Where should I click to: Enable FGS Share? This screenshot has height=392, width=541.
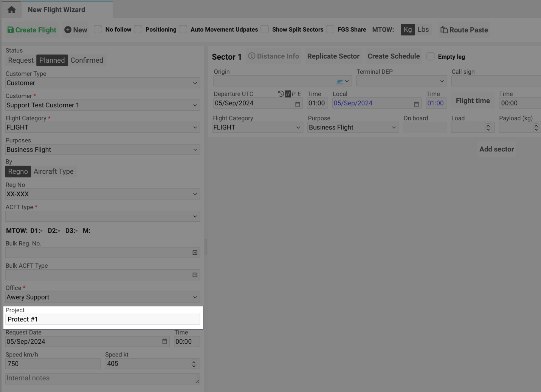(330, 29)
